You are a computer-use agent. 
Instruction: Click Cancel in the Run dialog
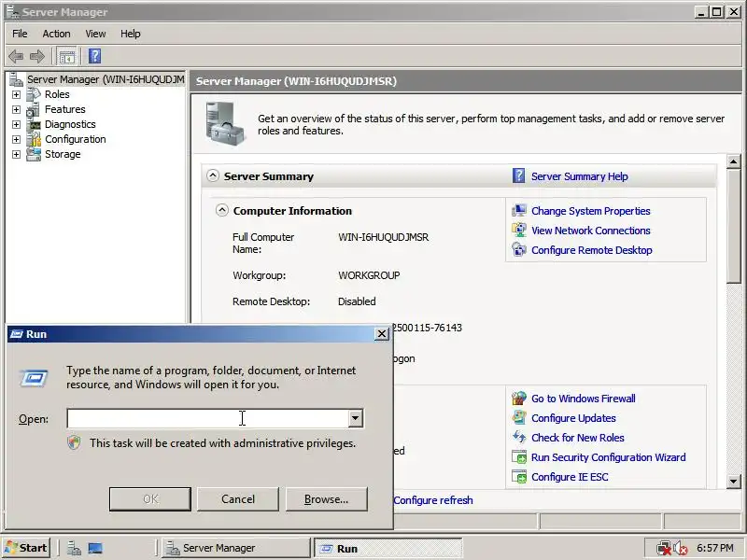(x=238, y=499)
